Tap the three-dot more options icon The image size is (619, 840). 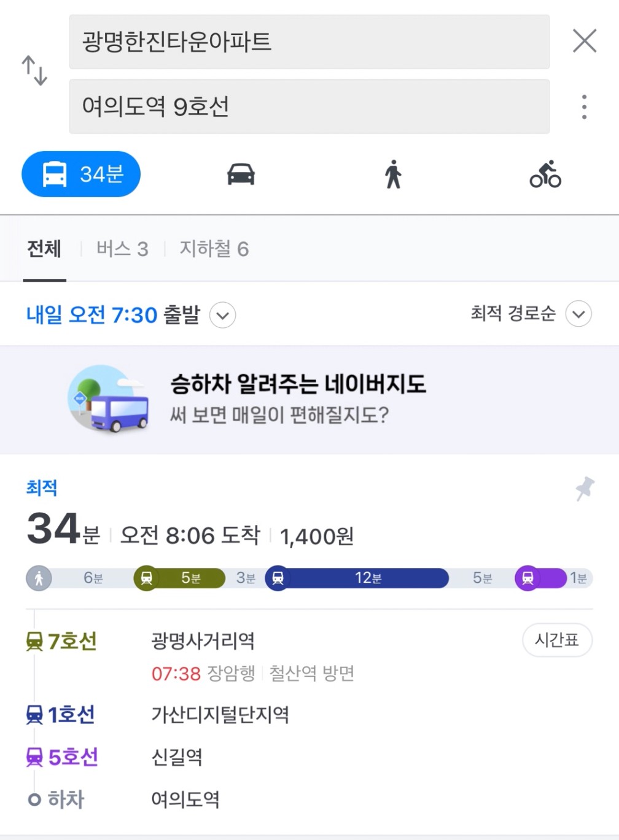point(584,107)
